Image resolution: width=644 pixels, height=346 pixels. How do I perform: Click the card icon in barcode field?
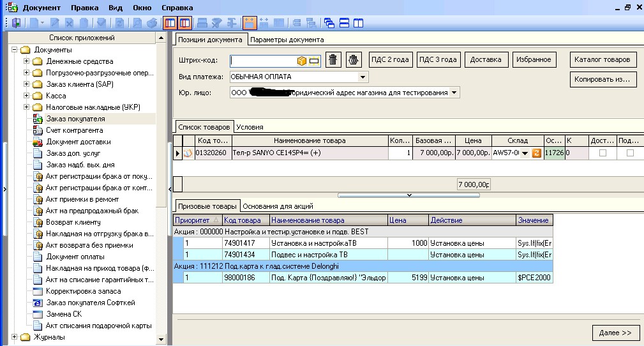[314, 61]
